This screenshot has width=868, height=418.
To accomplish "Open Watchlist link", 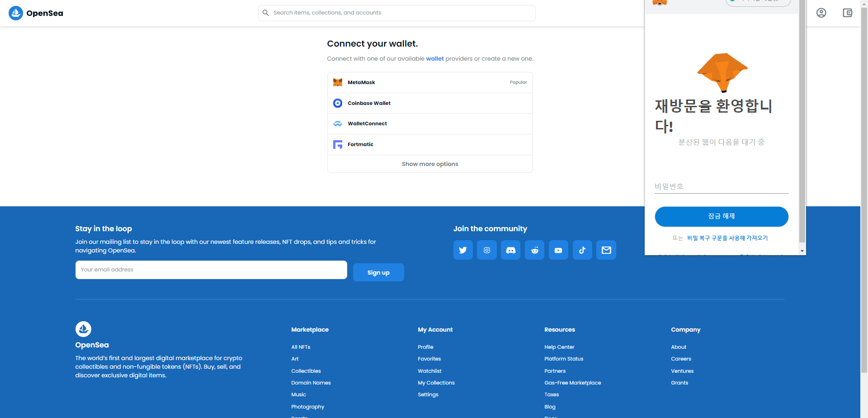I will 429,371.
